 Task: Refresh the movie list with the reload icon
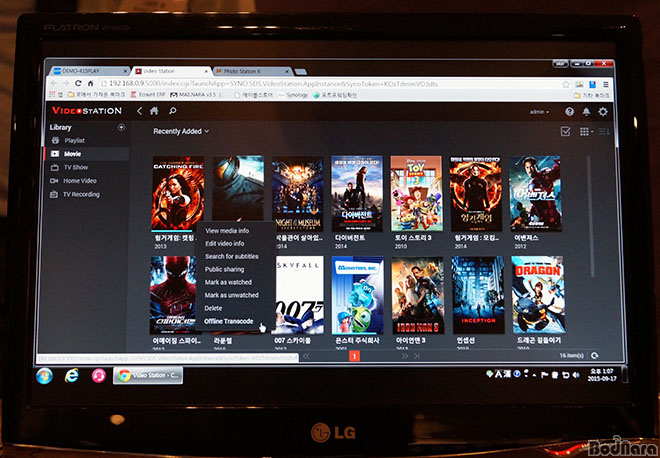coord(594,356)
